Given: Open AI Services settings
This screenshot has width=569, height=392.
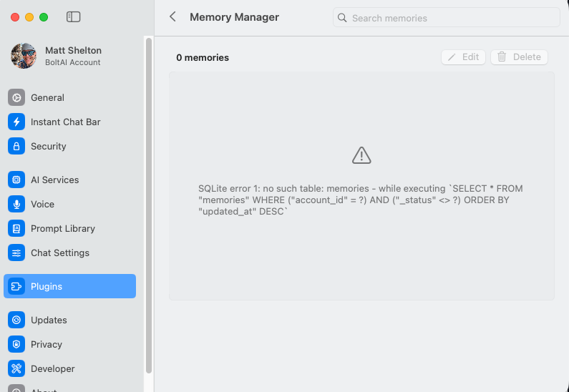Looking at the screenshot, I should point(69,180).
